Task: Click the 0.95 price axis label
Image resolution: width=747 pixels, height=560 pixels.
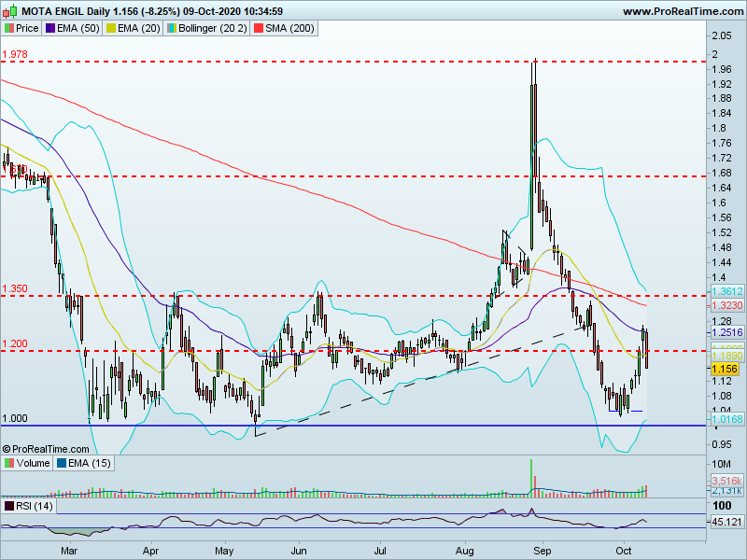Action: [722, 444]
